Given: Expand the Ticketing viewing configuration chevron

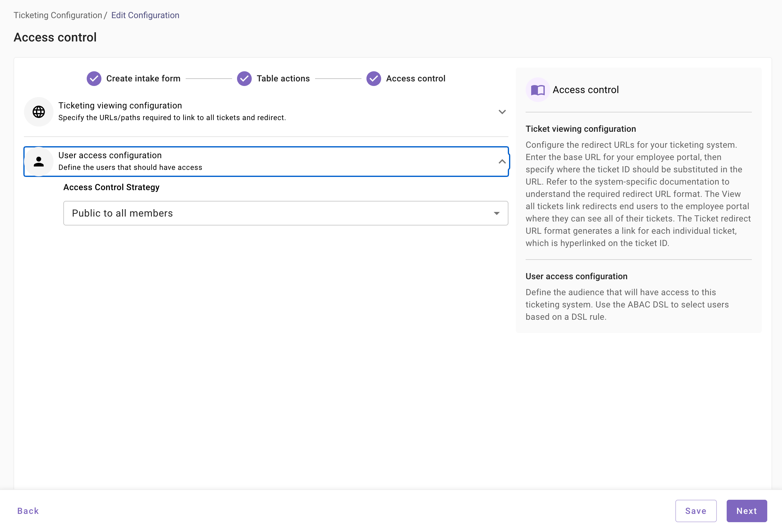Looking at the screenshot, I should tap(502, 112).
